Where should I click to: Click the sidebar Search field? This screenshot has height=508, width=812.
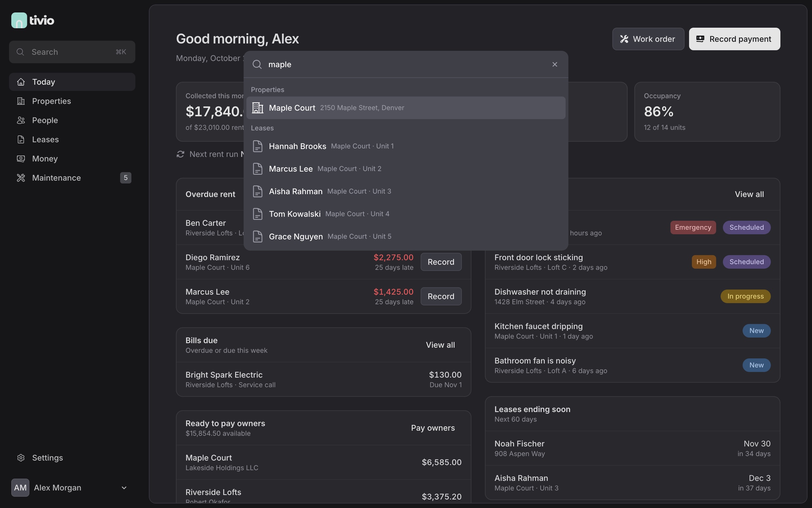[72, 52]
